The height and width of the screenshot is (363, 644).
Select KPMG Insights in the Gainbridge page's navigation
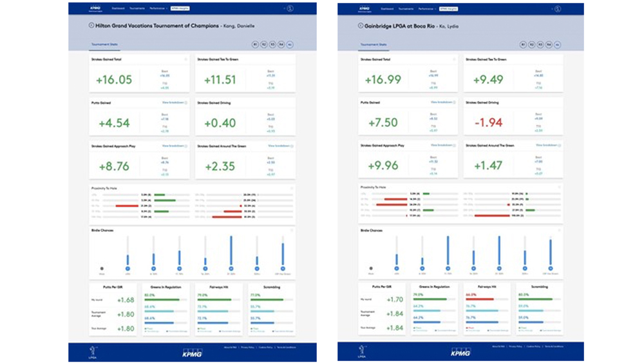[448, 8]
